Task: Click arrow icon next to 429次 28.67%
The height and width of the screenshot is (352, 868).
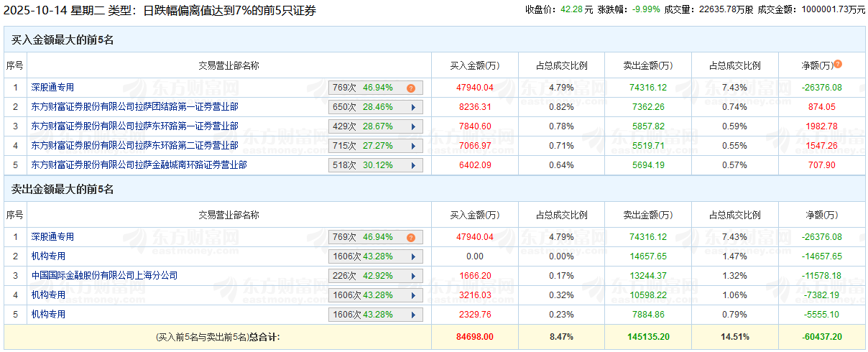Action: point(413,127)
